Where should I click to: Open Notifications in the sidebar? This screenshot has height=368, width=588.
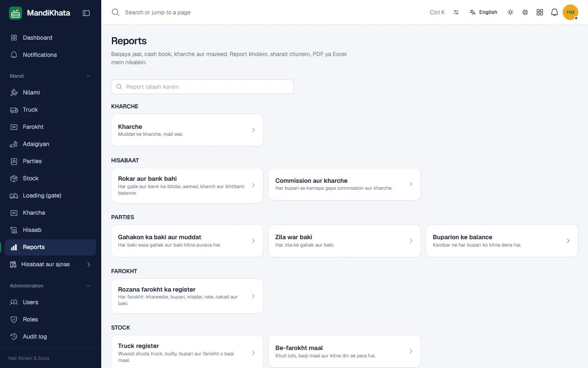(51, 55)
